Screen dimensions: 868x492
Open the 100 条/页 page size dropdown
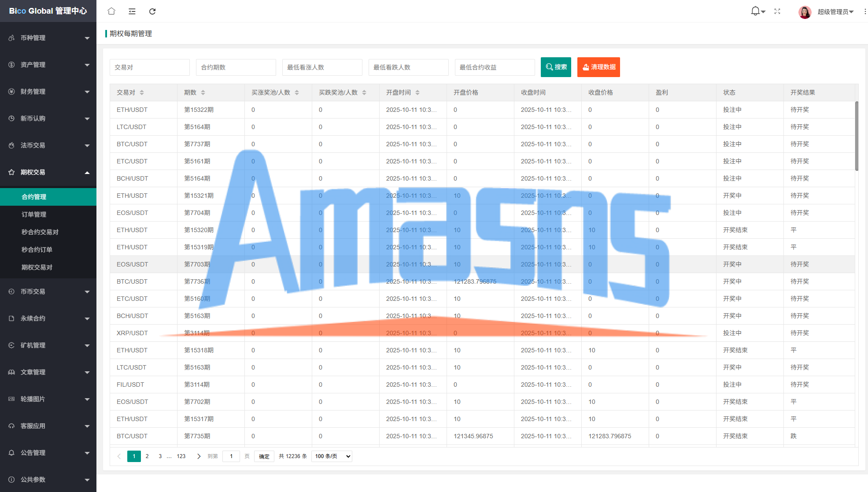click(332, 456)
